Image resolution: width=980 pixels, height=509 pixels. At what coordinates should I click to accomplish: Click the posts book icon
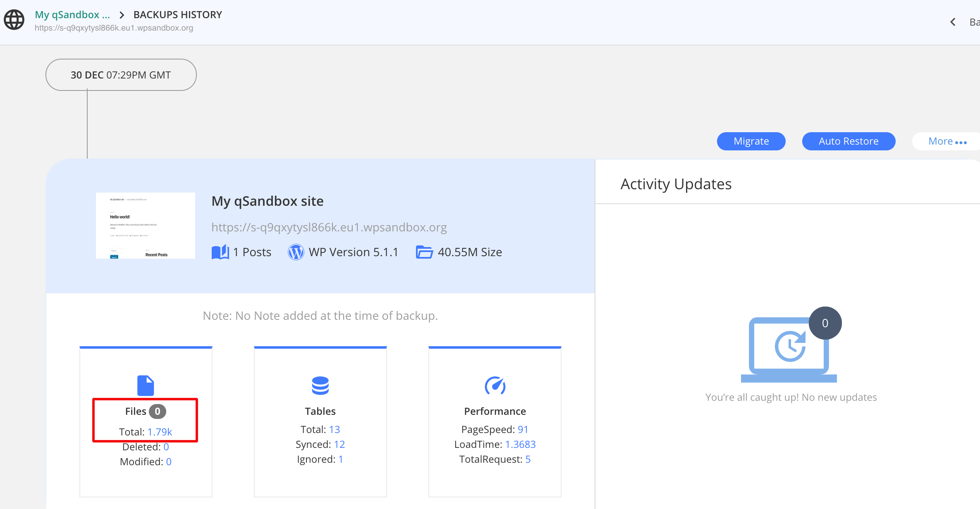(x=220, y=252)
